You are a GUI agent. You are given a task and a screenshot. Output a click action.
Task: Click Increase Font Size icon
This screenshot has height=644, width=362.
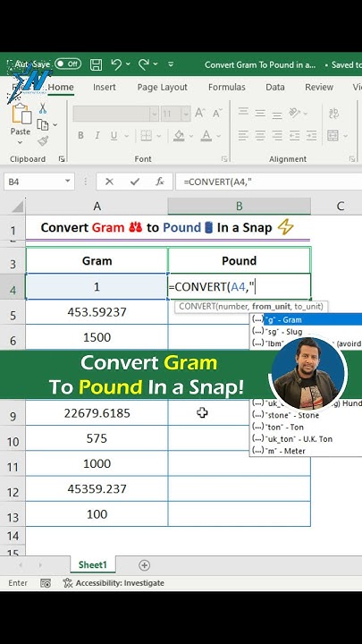199,113
